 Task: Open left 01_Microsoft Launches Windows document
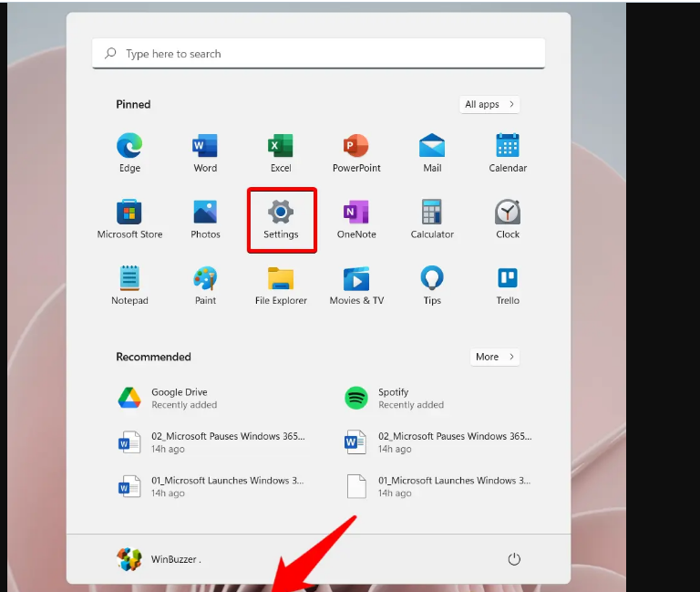click(212, 486)
